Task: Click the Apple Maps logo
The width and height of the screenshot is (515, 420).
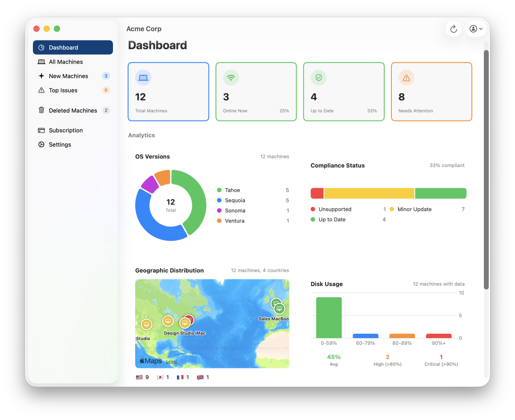Action: 151,361
